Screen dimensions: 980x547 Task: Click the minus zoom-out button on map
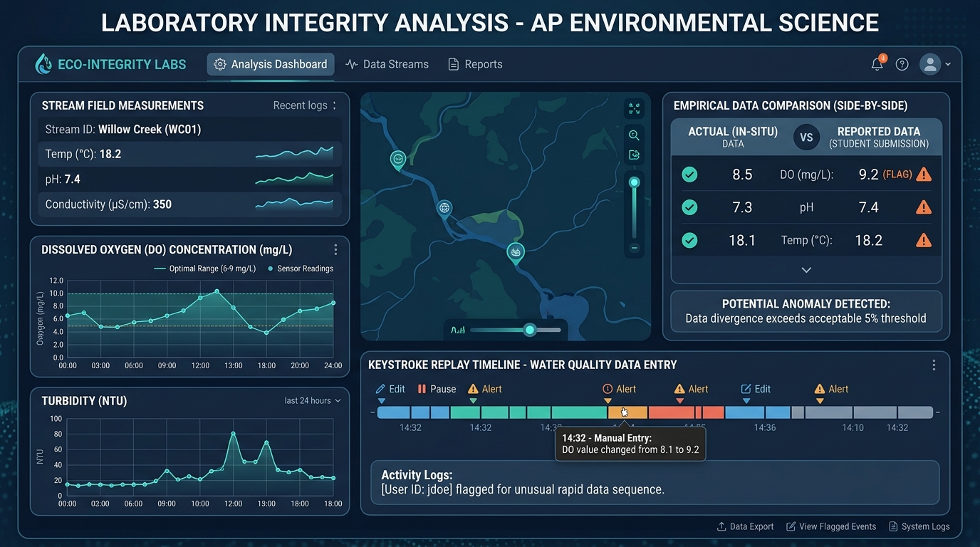click(634, 248)
